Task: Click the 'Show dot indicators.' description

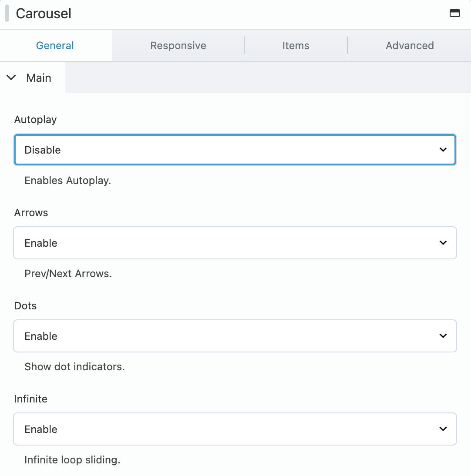Action: (75, 367)
